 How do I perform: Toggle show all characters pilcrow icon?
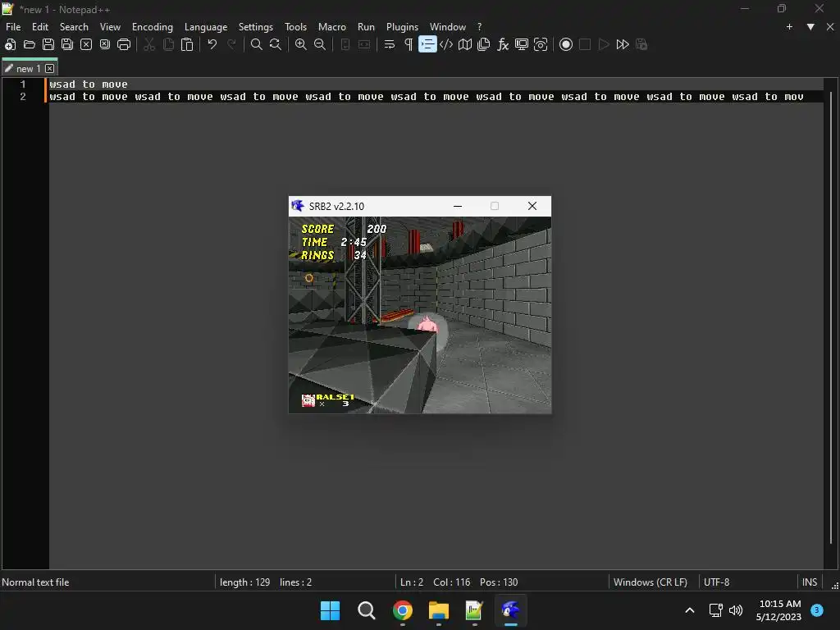pos(409,44)
